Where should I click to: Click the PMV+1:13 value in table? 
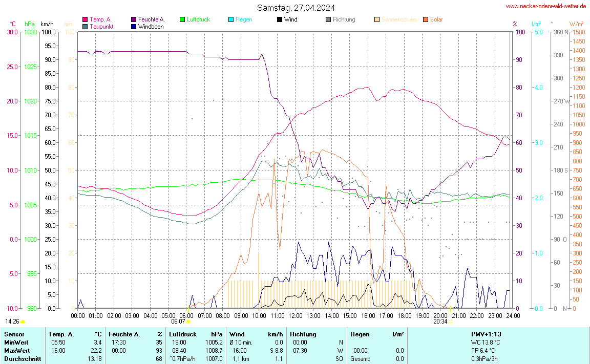(x=486, y=334)
